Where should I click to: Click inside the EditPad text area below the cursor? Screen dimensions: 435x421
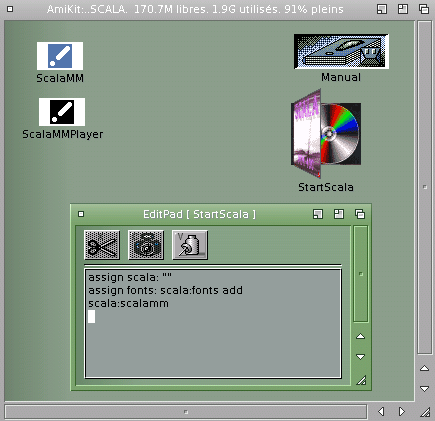(213, 350)
